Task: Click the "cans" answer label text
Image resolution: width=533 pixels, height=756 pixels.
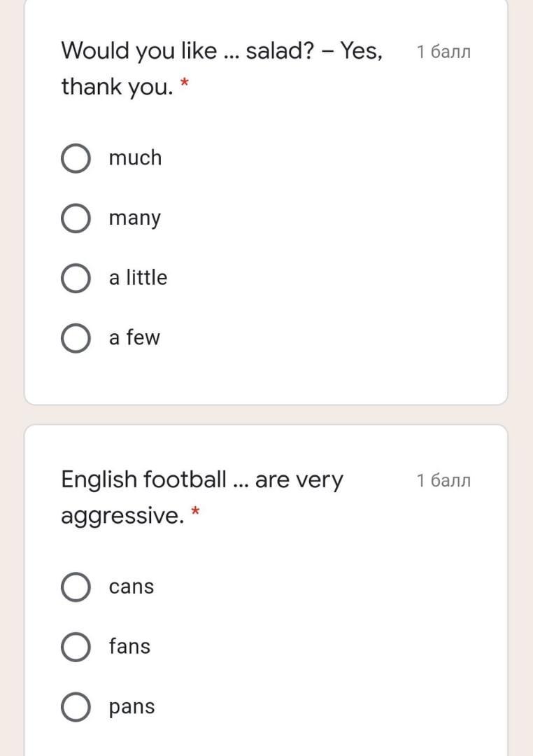Action: (x=131, y=587)
